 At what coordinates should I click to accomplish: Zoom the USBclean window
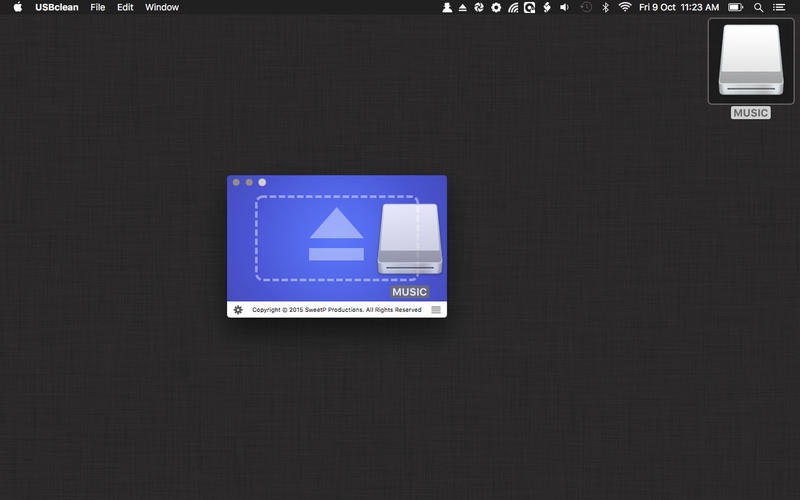262,182
